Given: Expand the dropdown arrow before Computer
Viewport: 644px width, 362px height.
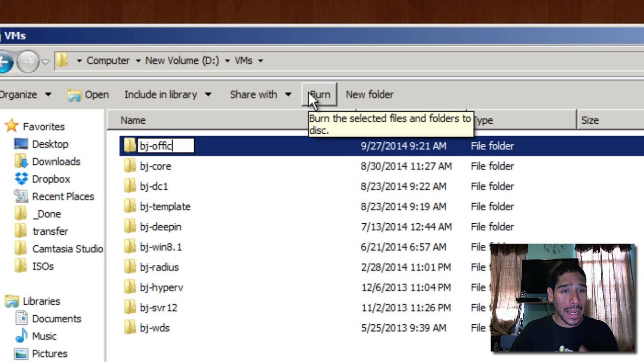Looking at the screenshot, I should pos(79,61).
